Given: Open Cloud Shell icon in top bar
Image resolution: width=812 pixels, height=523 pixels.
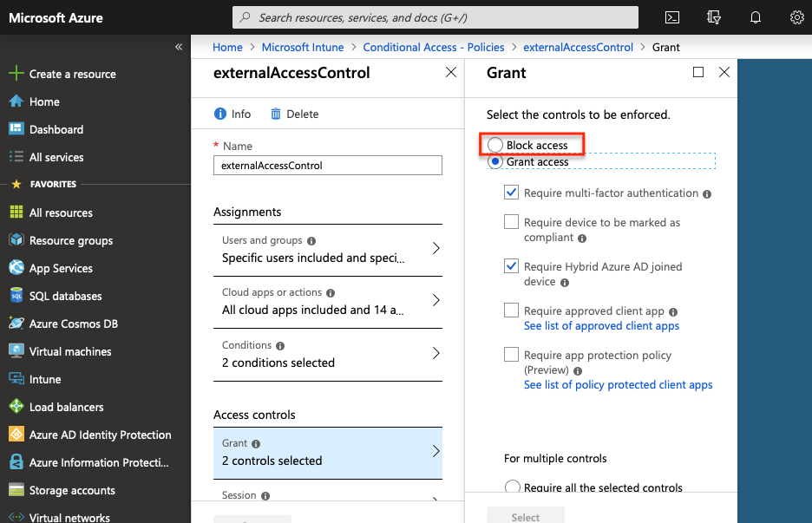Looking at the screenshot, I should click(x=671, y=17).
